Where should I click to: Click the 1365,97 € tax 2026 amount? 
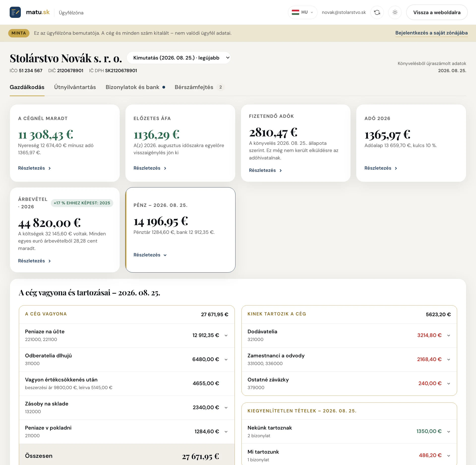click(x=387, y=135)
